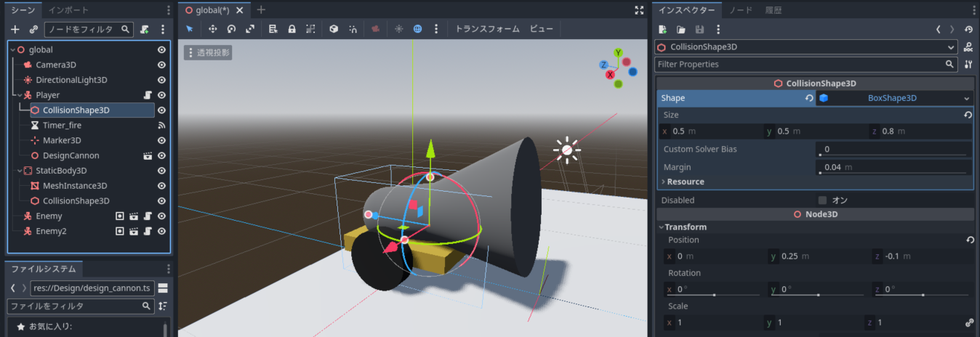The width and height of the screenshot is (980, 337).
Task: Open the 透視投影 viewport menu
Action: [x=208, y=53]
